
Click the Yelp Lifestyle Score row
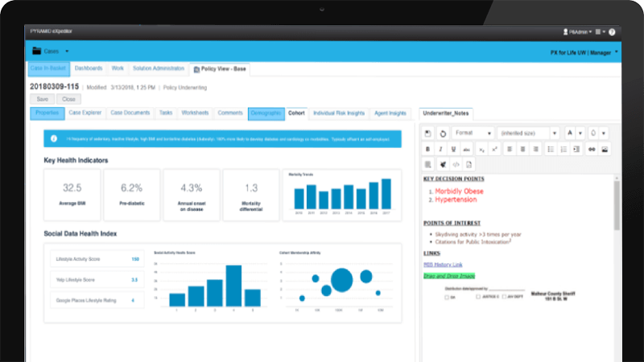(97, 280)
